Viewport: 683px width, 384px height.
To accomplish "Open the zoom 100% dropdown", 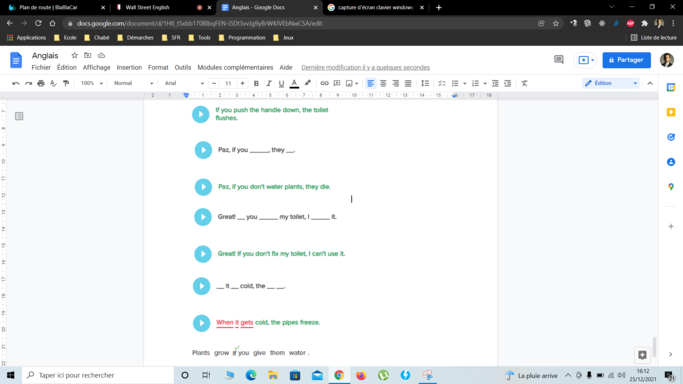I will (91, 83).
